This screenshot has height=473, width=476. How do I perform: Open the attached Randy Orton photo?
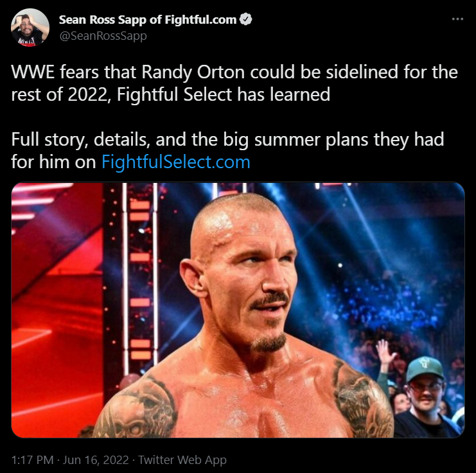(x=238, y=310)
